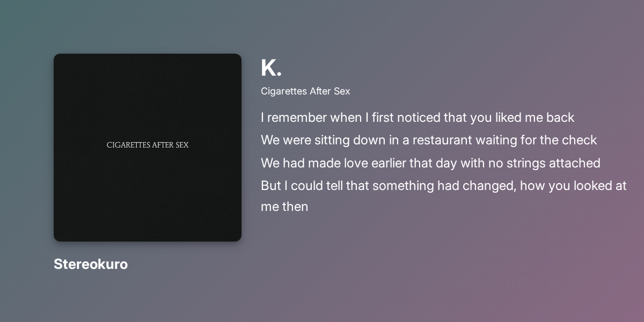644x322 pixels.
Task: Click the Stereokuro brand name
Action: 91,264
